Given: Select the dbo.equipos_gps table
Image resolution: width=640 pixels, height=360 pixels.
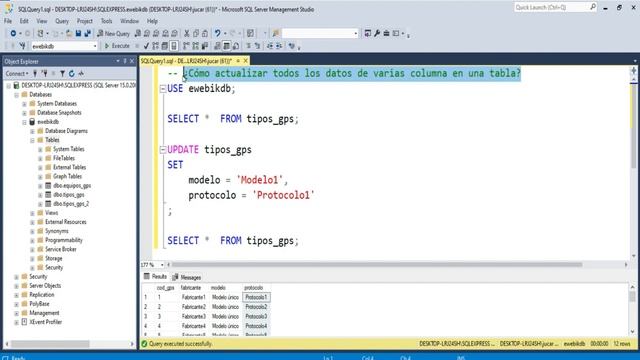Looking at the screenshot, I should 72,186.
